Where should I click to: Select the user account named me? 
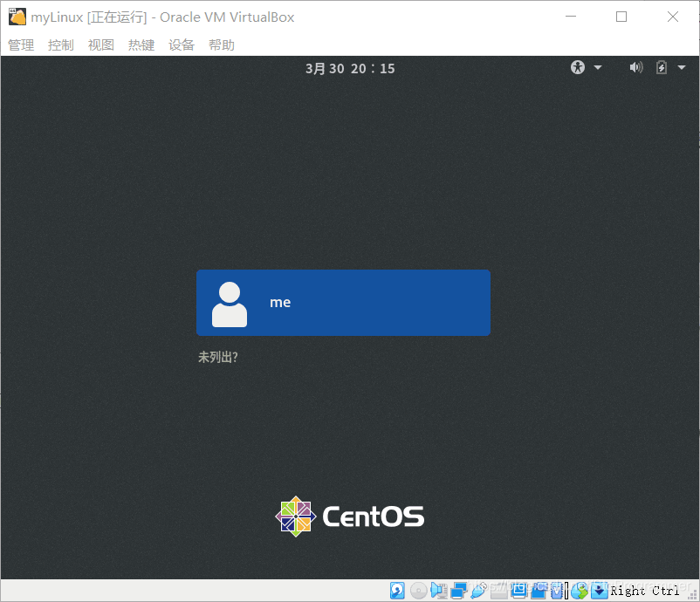click(x=343, y=303)
